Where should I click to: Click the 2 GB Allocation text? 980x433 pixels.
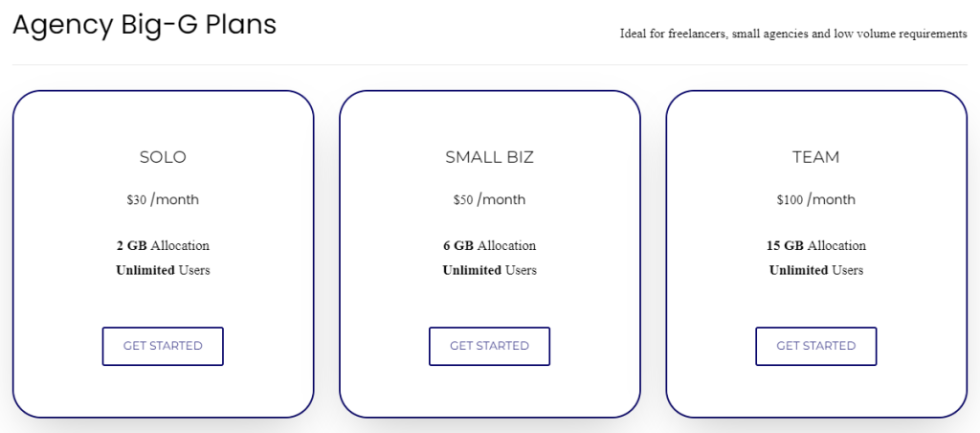(163, 246)
